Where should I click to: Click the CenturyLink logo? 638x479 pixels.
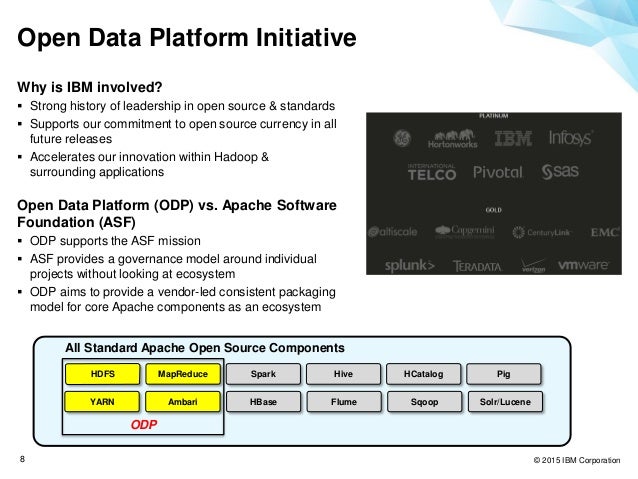541,232
